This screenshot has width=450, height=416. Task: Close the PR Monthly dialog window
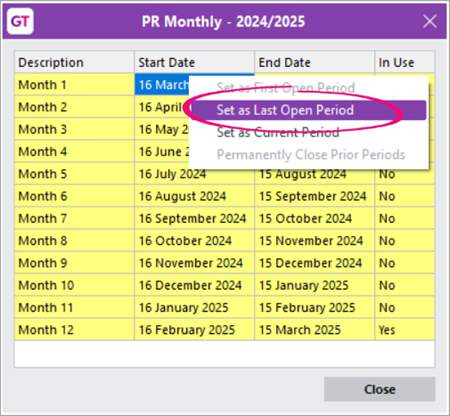[430, 22]
